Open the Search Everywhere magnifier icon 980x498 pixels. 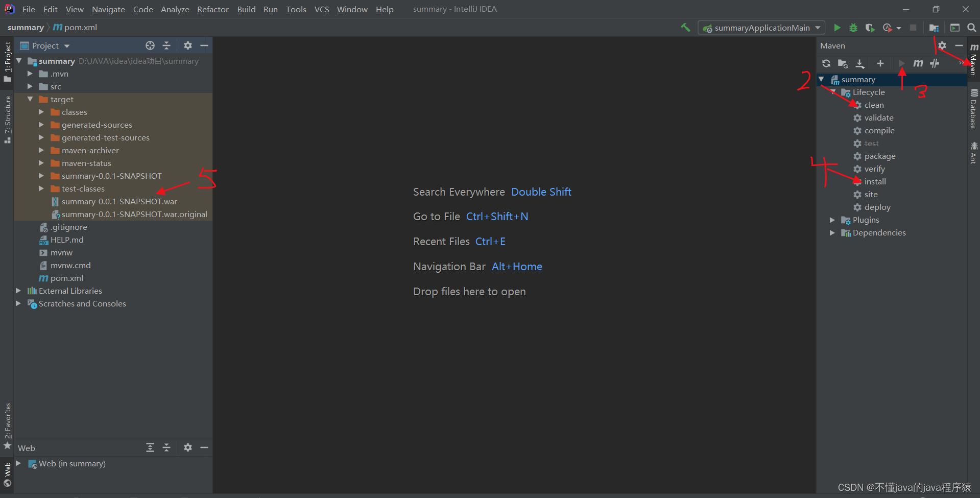(x=971, y=28)
